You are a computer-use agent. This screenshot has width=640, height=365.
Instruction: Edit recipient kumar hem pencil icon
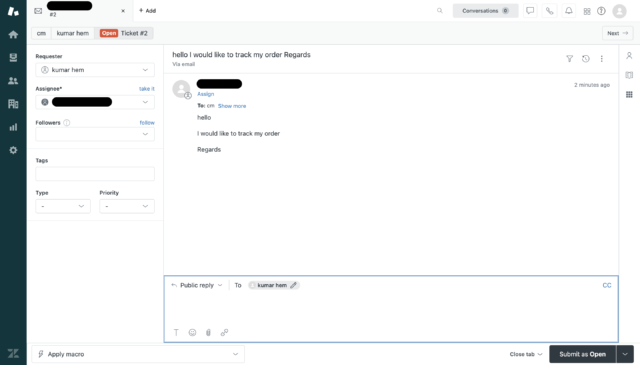coord(293,285)
